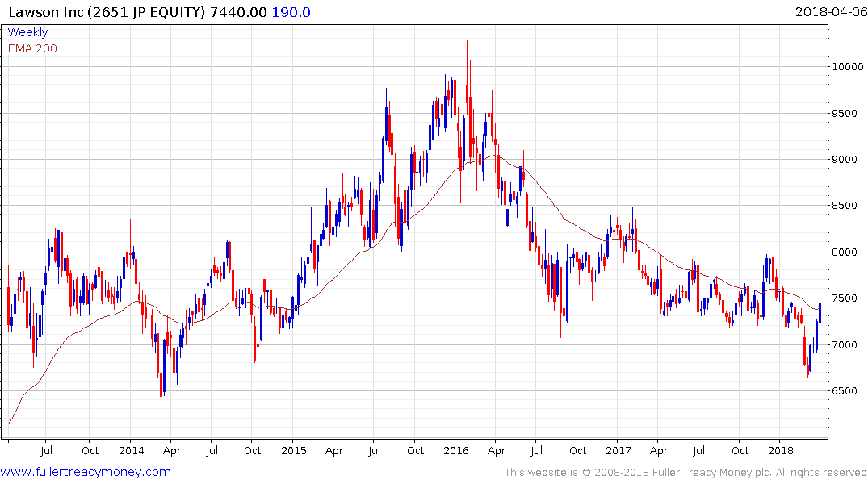The image size is (868, 484).
Task: Open the www.fullertreacymoney.com link
Action: 86,472
